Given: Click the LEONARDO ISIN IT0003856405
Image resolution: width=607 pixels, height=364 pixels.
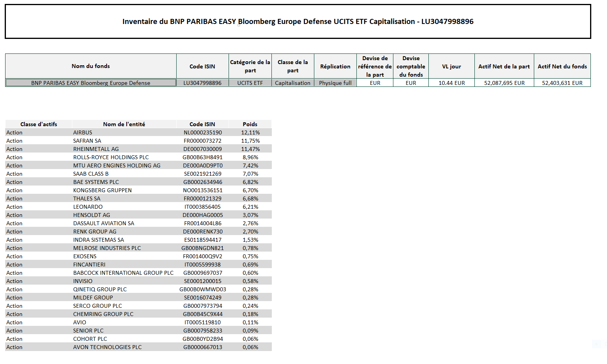Looking at the screenshot, I should click(202, 207).
